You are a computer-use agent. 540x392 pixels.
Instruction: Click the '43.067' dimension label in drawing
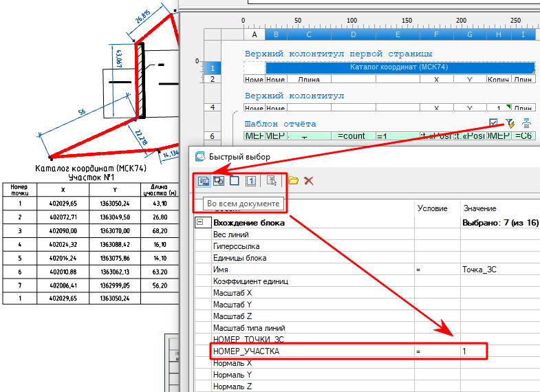(119, 58)
